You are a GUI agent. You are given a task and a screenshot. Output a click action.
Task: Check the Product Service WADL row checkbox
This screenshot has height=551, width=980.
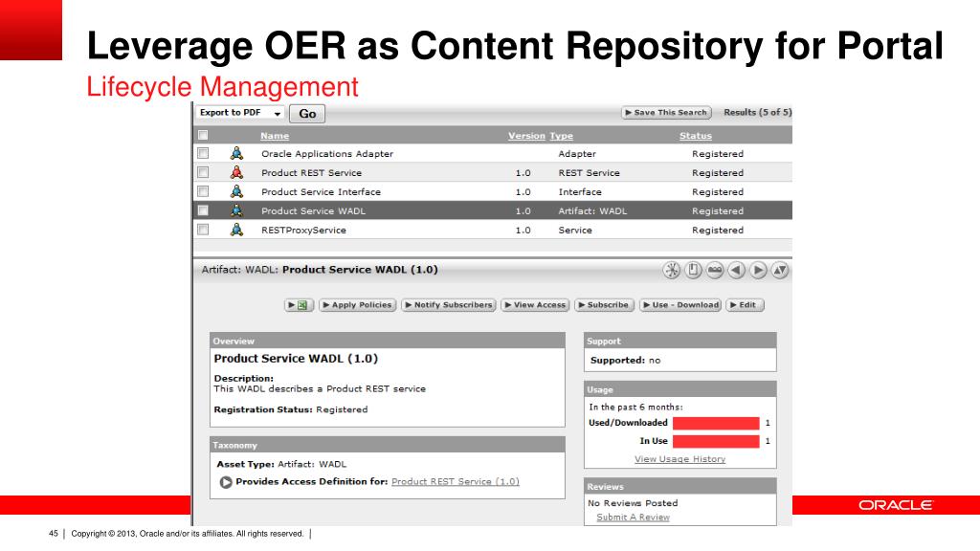click(x=203, y=210)
